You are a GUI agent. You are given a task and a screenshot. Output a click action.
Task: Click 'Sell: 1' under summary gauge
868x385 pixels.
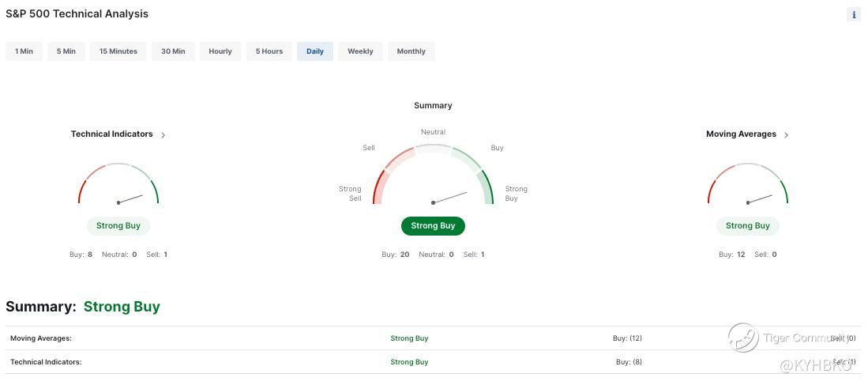coord(474,255)
